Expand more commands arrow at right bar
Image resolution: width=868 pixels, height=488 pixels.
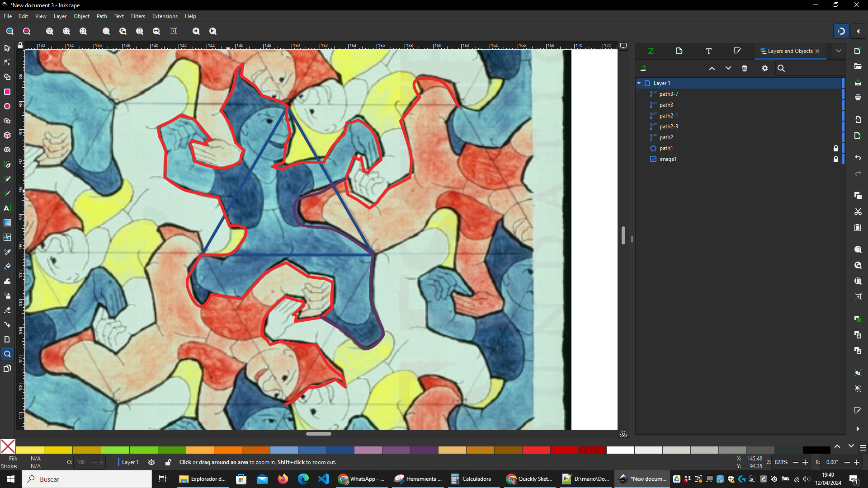pos(858,429)
